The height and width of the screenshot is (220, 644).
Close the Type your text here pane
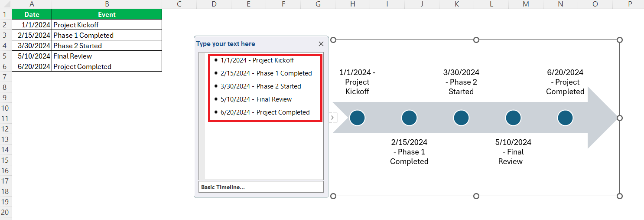click(321, 44)
